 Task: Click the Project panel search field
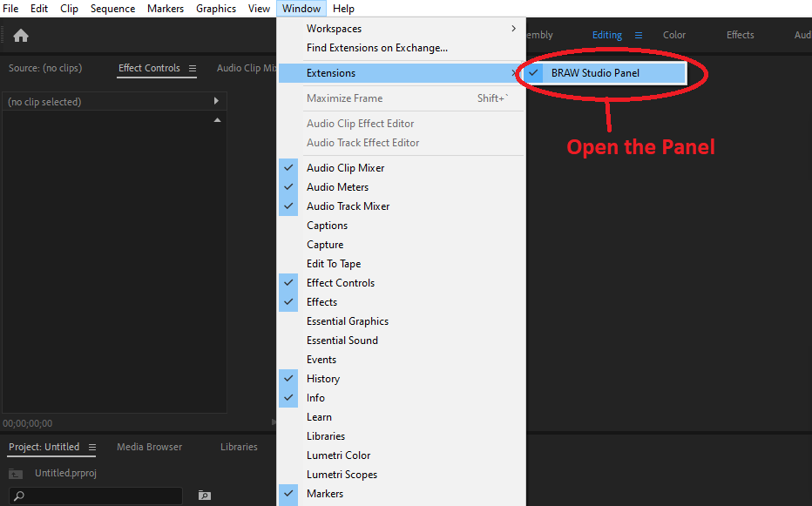(x=105, y=495)
